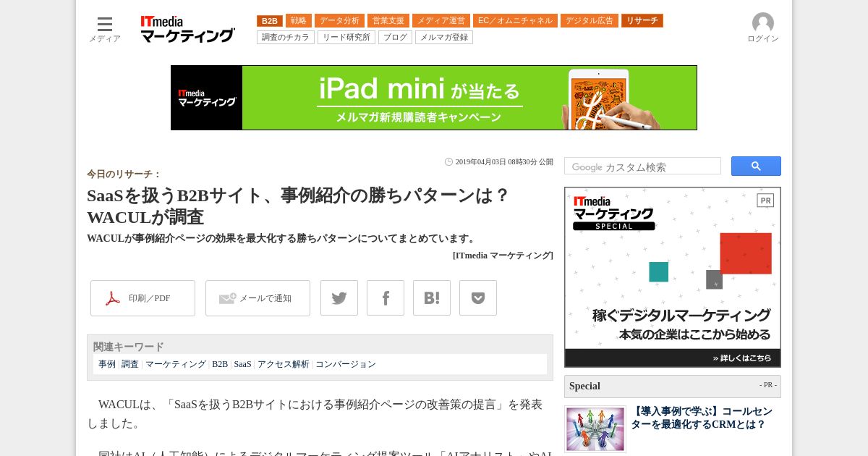Click the iPad mini campaign banner
This screenshot has height=456, width=868.
(434, 98)
